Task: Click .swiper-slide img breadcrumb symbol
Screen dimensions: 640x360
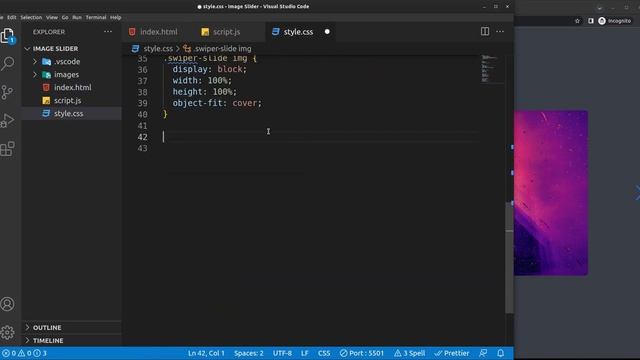Action: 222,49
